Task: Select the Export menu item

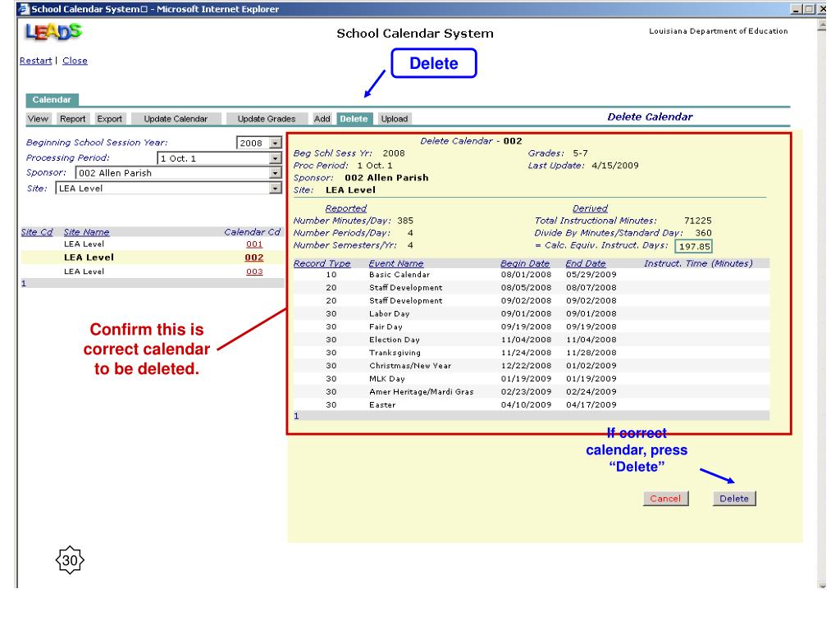Action: pos(110,119)
